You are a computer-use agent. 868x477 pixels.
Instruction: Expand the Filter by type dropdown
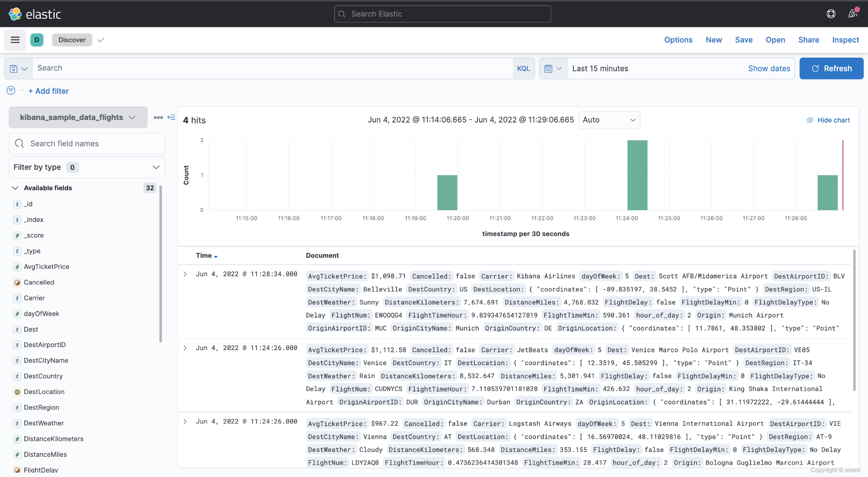click(x=87, y=167)
